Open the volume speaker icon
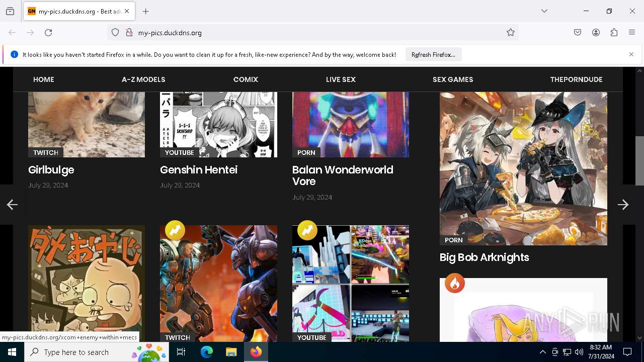The height and width of the screenshot is (362, 644). tap(579, 352)
